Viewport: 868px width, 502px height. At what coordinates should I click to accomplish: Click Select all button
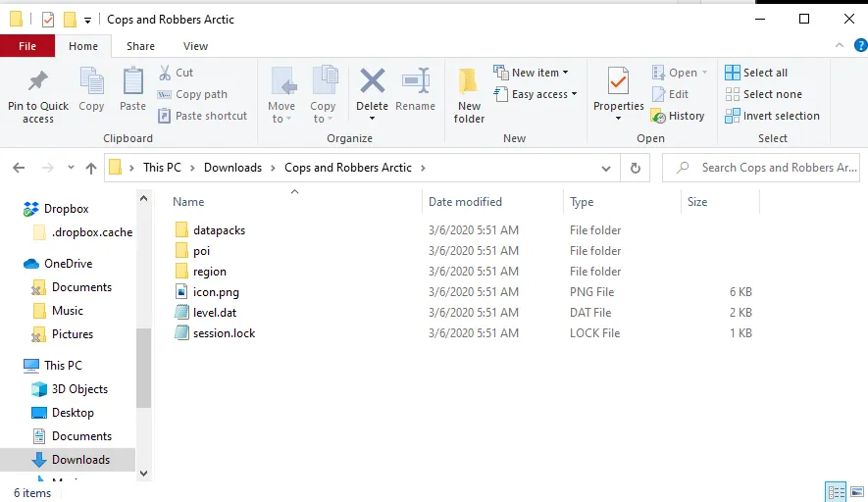pos(756,73)
